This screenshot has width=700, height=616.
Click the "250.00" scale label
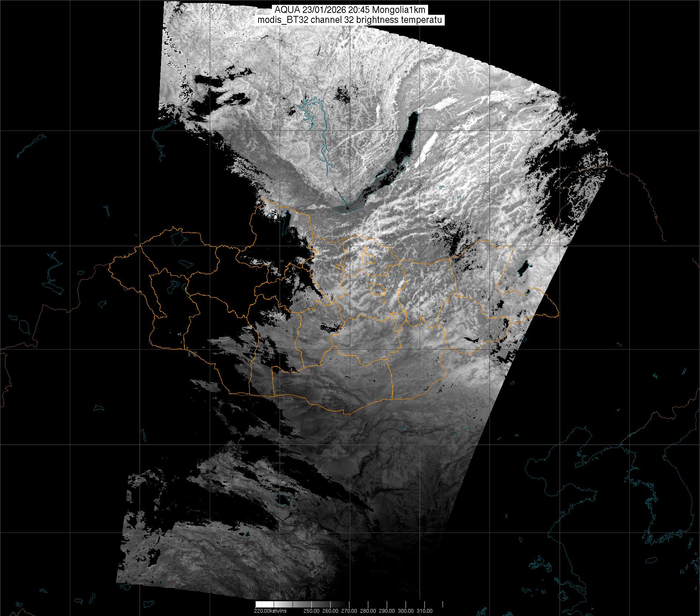pyautogui.click(x=311, y=611)
